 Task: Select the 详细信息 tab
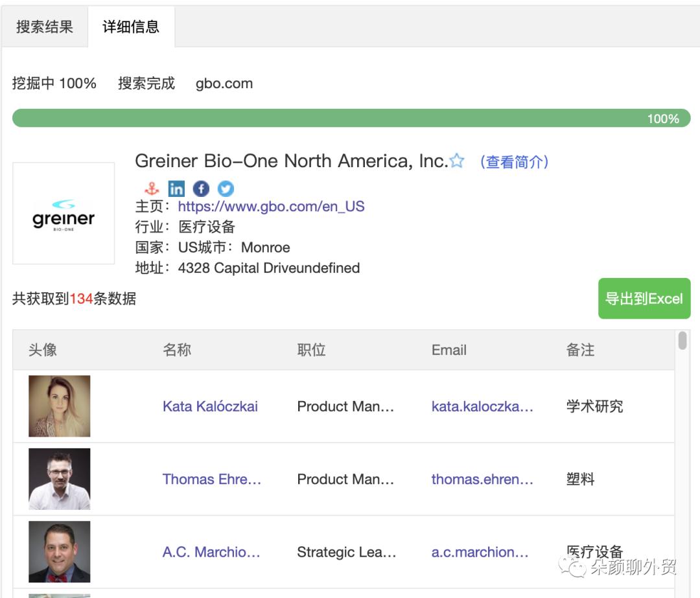pyautogui.click(x=131, y=27)
